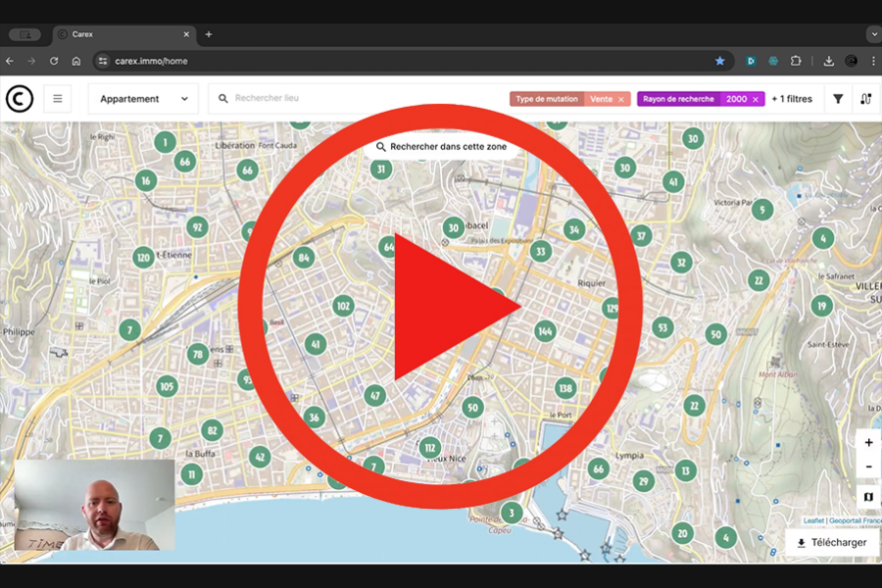Open the hamburger menu

point(58,99)
